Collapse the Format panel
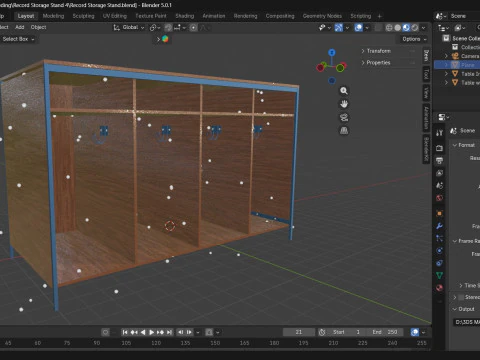480x360 pixels. click(455, 145)
